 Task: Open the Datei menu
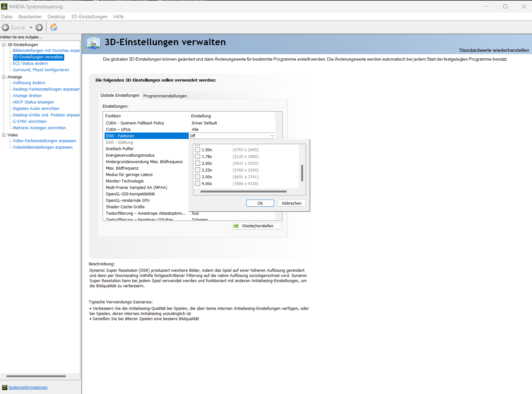(7, 17)
